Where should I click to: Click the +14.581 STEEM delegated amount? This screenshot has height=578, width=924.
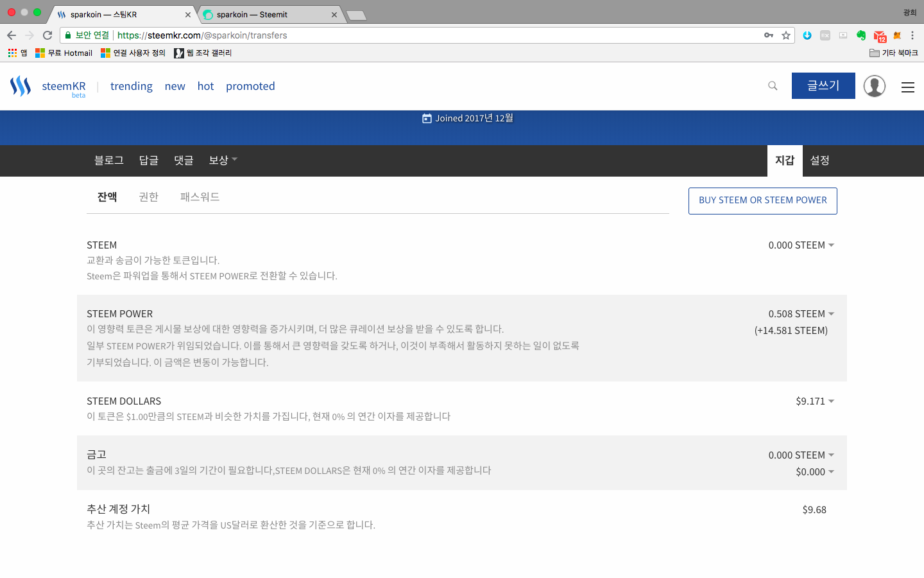click(791, 331)
